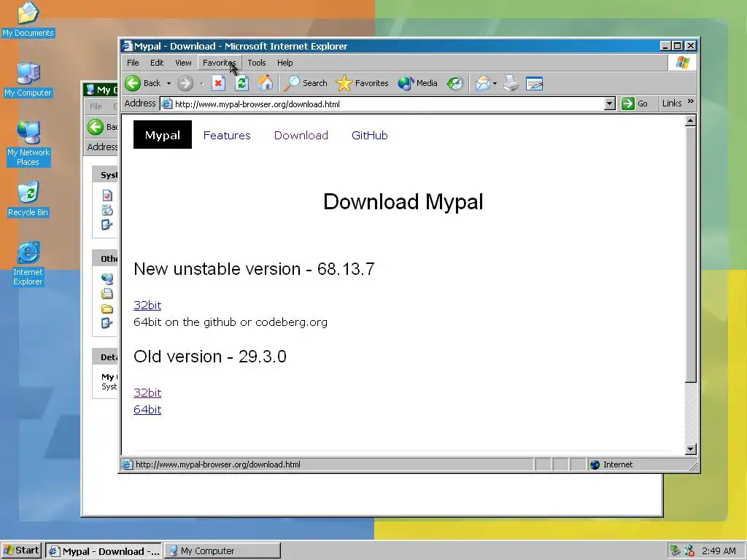Download 32bit unstable version 68.13.7
The image size is (747, 560).
pyautogui.click(x=147, y=305)
